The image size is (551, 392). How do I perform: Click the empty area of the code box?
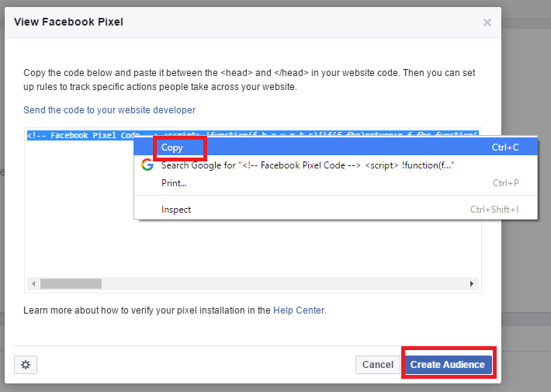click(x=78, y=211)
